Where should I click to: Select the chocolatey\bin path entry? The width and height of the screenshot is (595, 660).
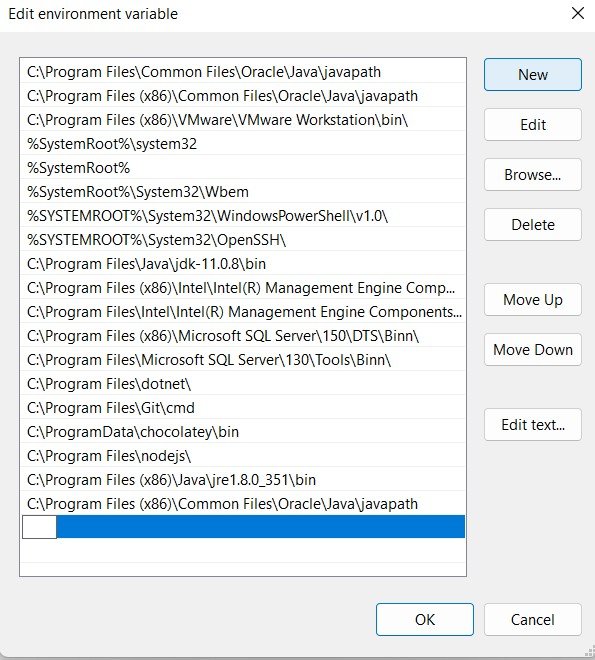[x=243, y=432]
